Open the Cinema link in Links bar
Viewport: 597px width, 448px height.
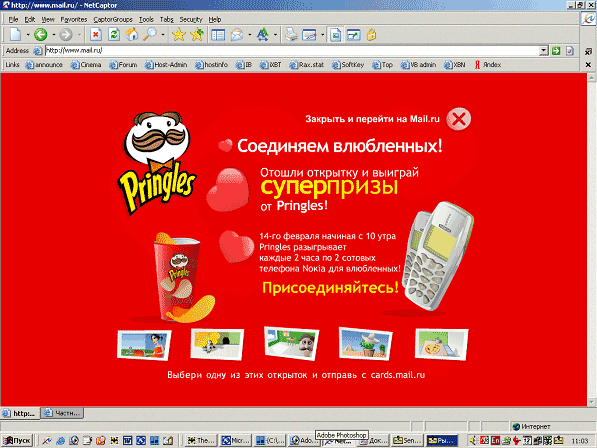point(86,65)
